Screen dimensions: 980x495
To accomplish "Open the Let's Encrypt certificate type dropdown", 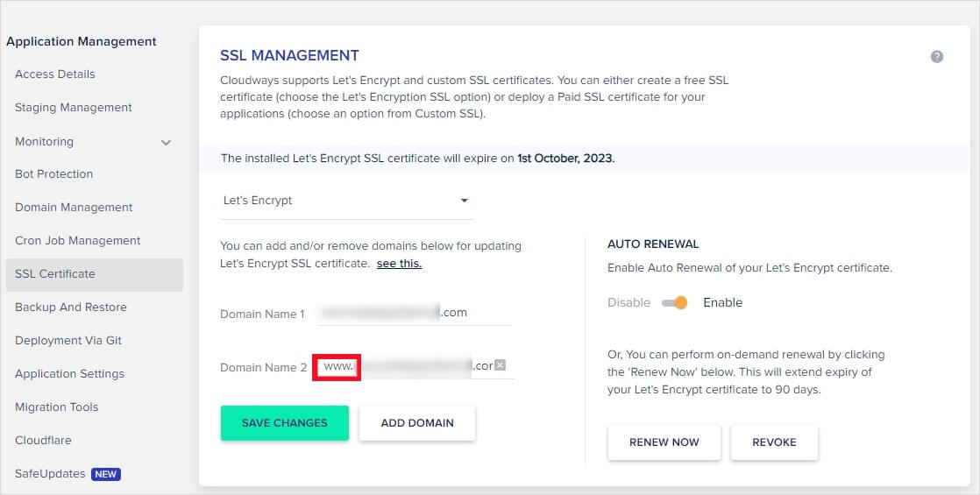I will [x=347, y=201].
